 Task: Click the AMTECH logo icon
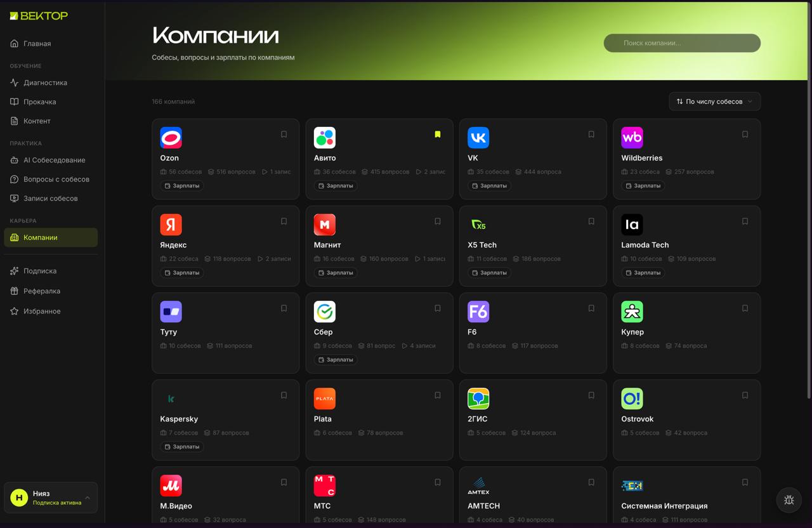(478, 485)
